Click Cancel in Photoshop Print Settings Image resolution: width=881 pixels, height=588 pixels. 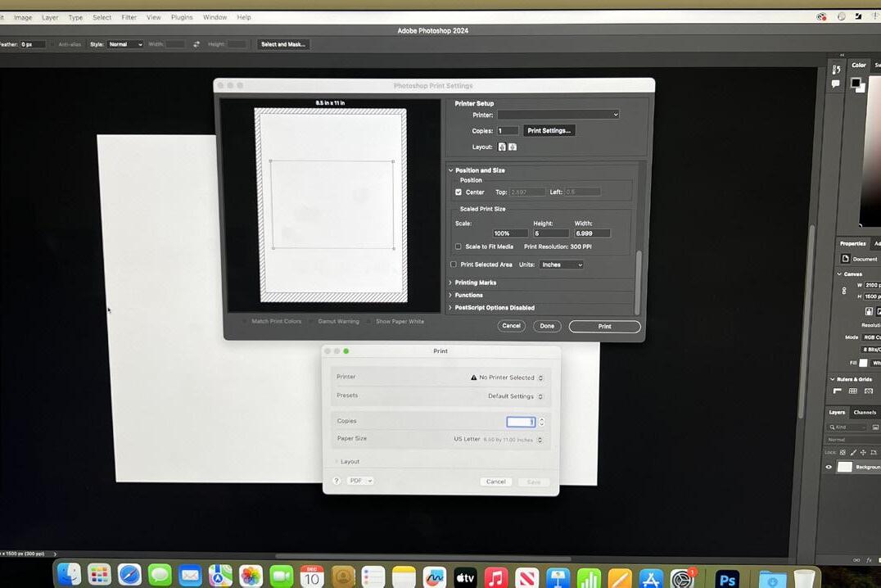pos(511,325)
